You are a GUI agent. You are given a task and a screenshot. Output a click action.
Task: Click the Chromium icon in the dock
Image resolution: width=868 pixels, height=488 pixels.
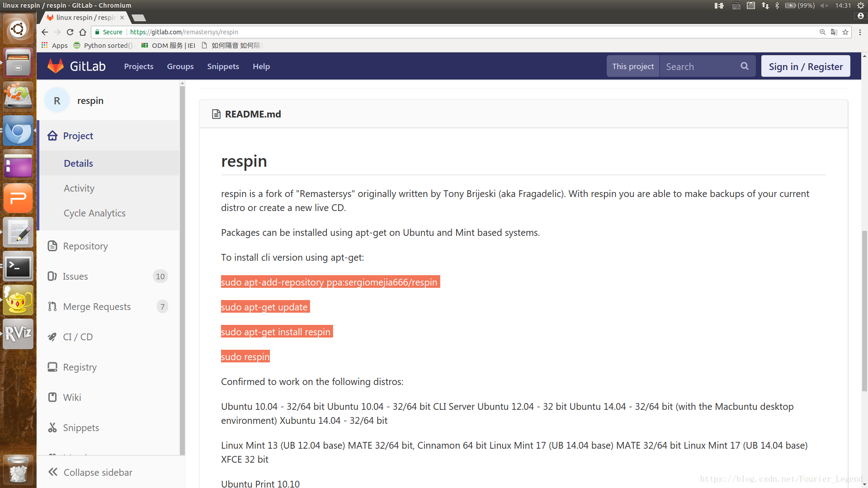(x=18, y=131)
